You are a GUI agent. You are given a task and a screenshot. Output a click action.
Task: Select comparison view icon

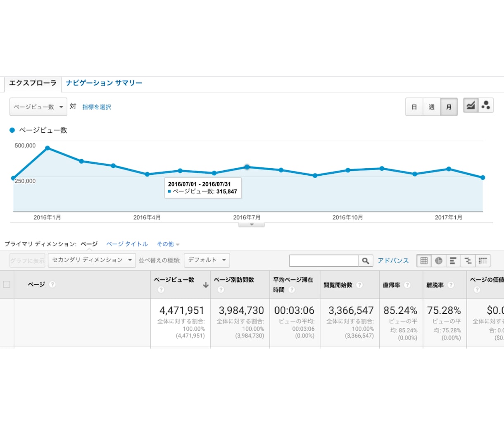click(x=468, y=260)
